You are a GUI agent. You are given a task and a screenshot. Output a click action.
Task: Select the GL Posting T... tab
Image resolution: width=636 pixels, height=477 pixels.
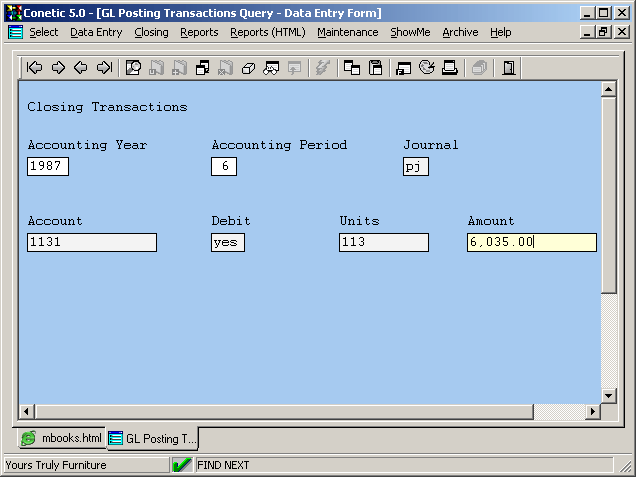click(x=153, y=438)
